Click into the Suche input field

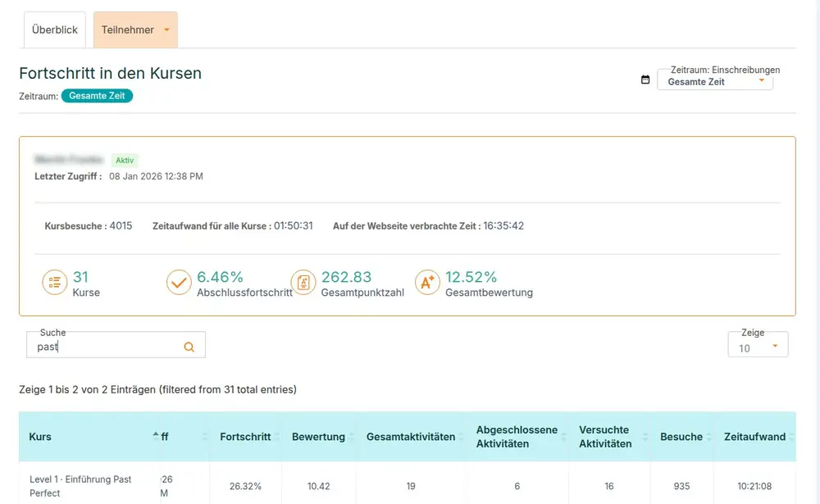(x=107, y=347)
